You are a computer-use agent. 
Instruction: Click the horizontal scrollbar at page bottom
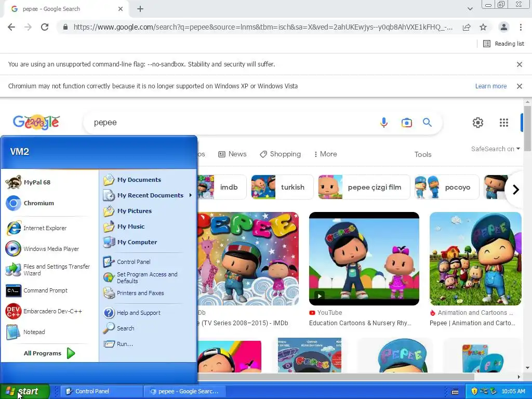pos(336,377)
